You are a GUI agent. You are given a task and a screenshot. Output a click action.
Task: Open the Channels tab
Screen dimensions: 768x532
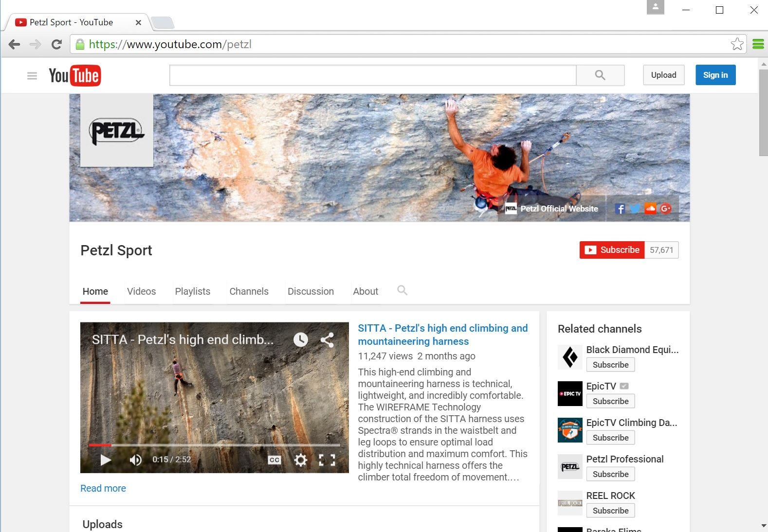click(249, 291)
